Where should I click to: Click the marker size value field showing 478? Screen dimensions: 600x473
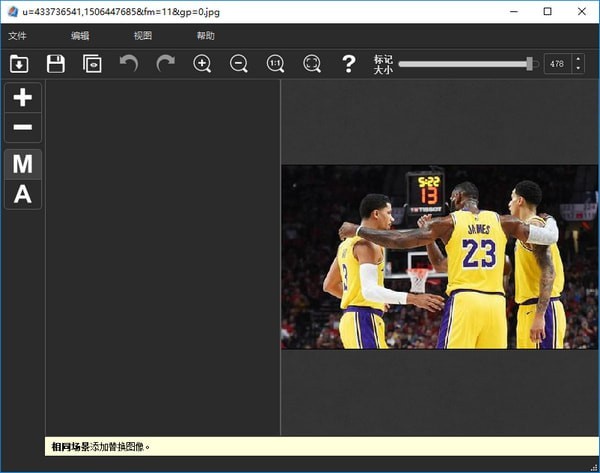[x=557, y=64]
